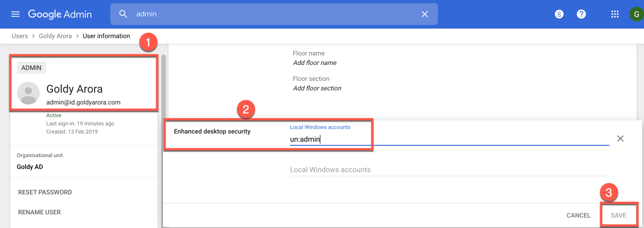Screen dimensions: 644x228
Task: Go to Users in the breadcrumb
Action: click(20, 36)
